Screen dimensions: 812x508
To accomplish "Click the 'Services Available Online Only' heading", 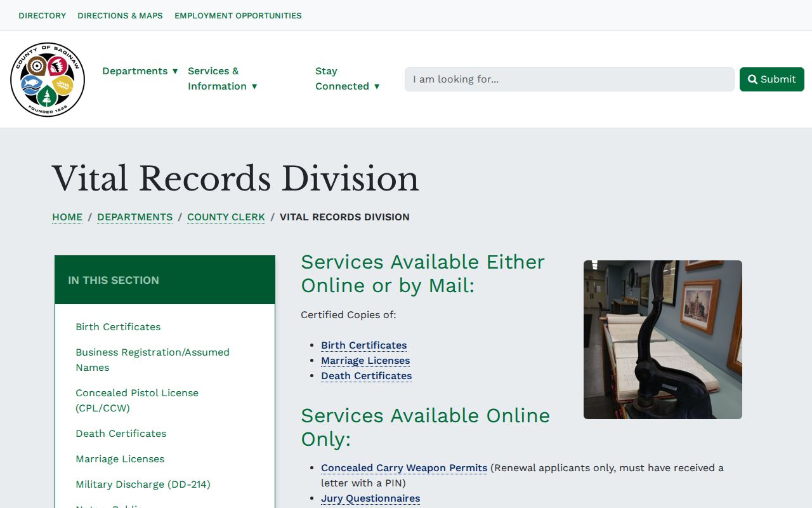I will pyautogui.click(x=426, y=427).
